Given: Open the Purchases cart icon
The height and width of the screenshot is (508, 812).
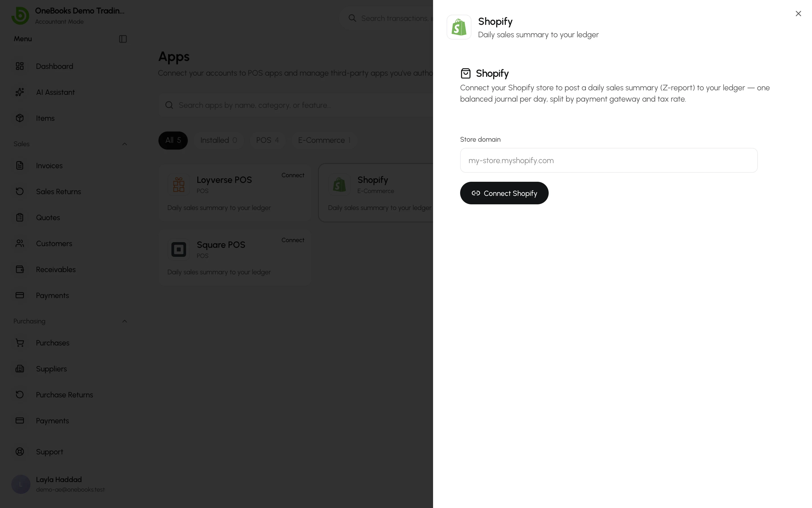Looking at the screenshot, I should point(20,343).
